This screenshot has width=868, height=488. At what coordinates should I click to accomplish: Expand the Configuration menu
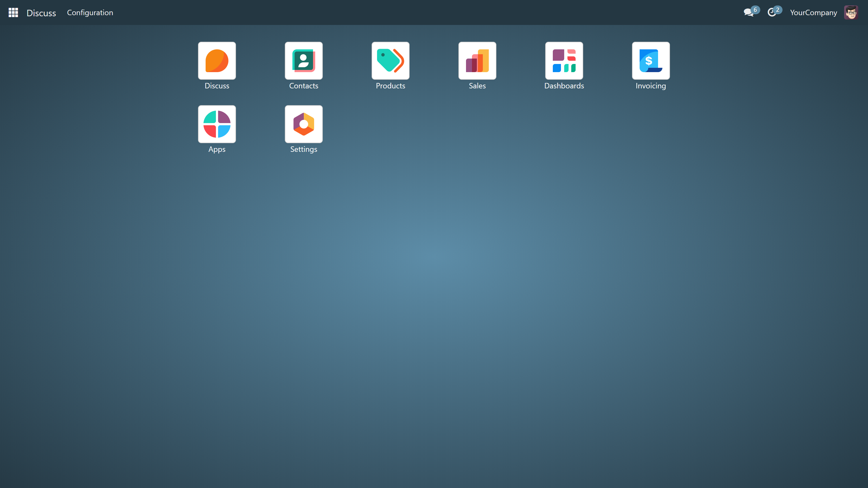tap(90, 12)
